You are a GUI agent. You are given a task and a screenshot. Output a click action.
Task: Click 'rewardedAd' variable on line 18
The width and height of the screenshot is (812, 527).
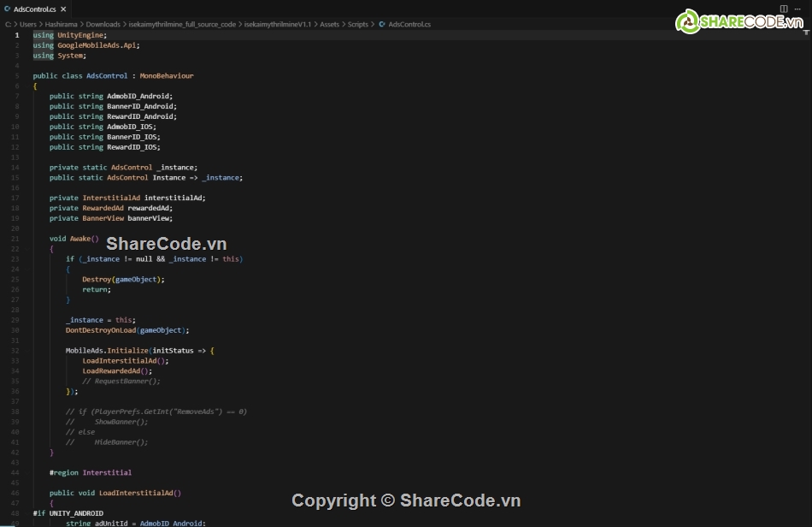[x=148, y=208]
